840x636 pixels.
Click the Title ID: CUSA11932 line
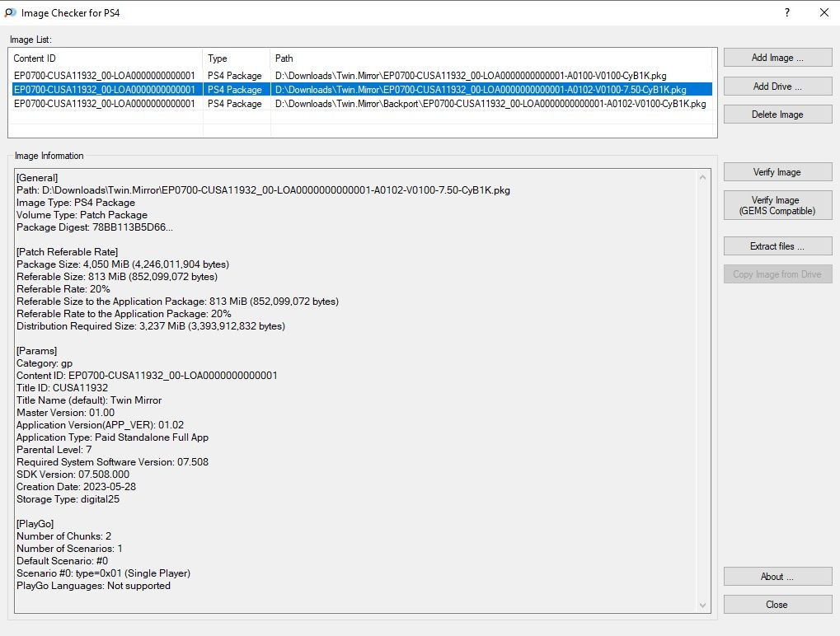coord(62,387)
